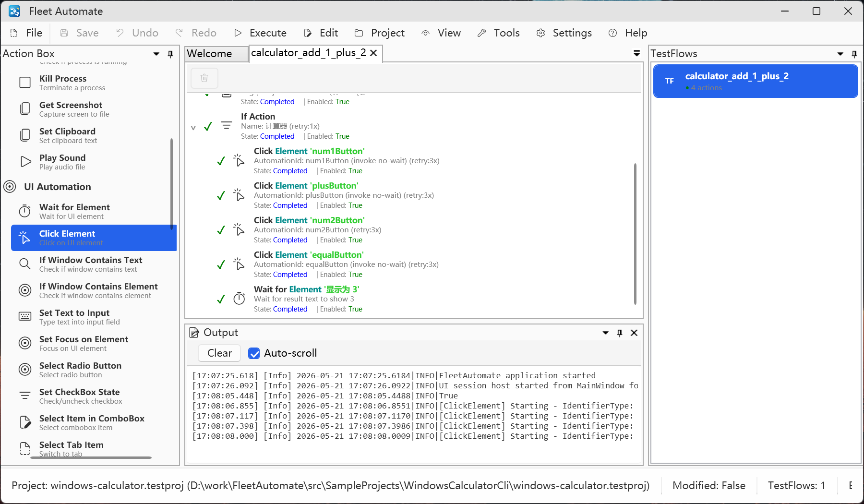Open the Settings menu
This screenshot has width=864, height=504.
click(x=564, y=33)
